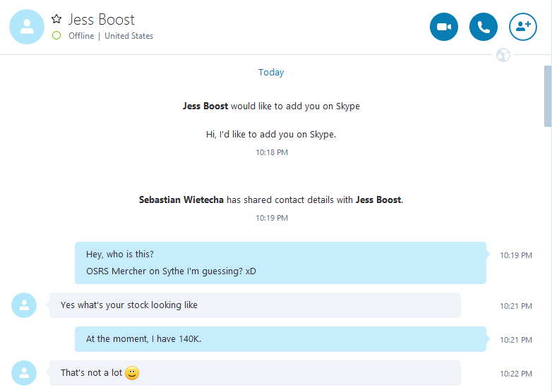Click bold 'Jess Boost' in the add request notice
The width and height of the screenshot is (552, 392).
[x=205, y=106]
